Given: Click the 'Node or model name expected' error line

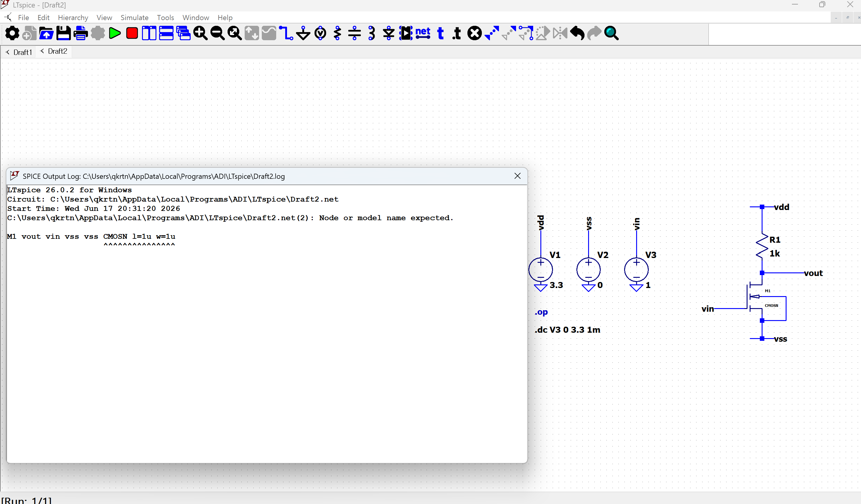Looking at the screenshot, I should pyautogui.click(x=230, y=218).
